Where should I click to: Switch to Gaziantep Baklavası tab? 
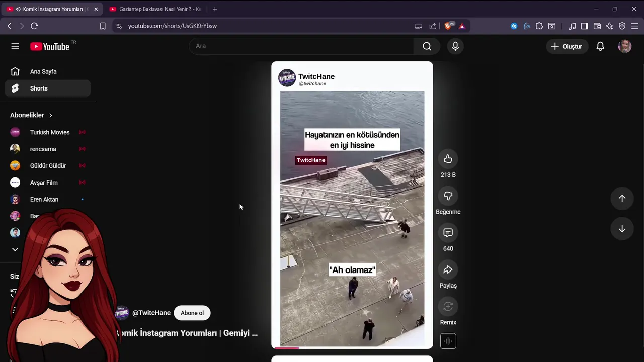click(x=155, y=9)
